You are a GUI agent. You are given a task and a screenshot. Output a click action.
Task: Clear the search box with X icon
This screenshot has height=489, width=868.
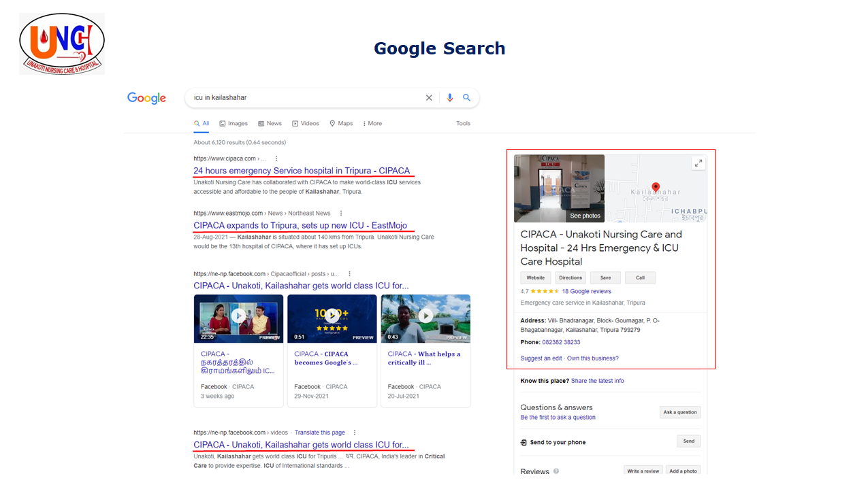(x=429, y=98)
